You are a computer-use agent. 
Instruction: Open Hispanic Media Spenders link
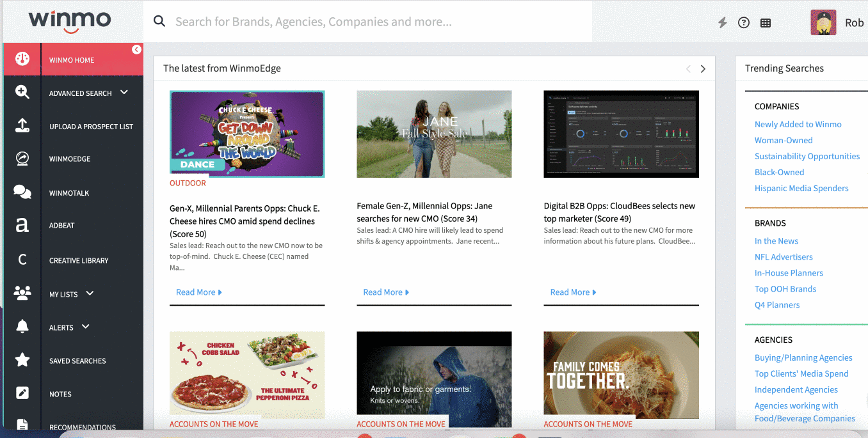click(801, 188)
